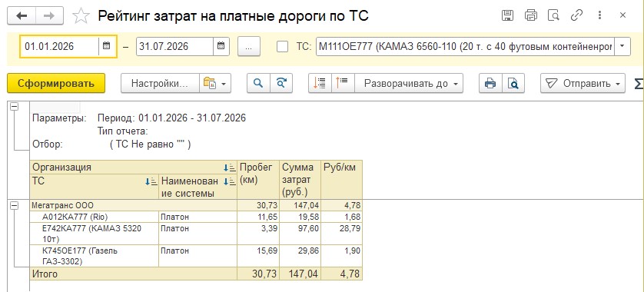Click the Сформировать button
The width and height of the screenshot is (644, 292).
pyautogui.click(x=56, y=83)
